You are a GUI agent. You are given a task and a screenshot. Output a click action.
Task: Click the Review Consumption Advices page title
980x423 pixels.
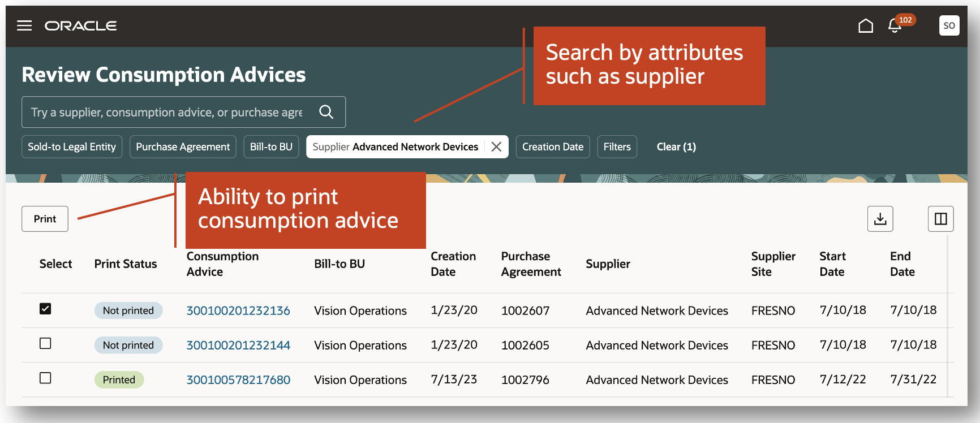(x=164, y=75)
